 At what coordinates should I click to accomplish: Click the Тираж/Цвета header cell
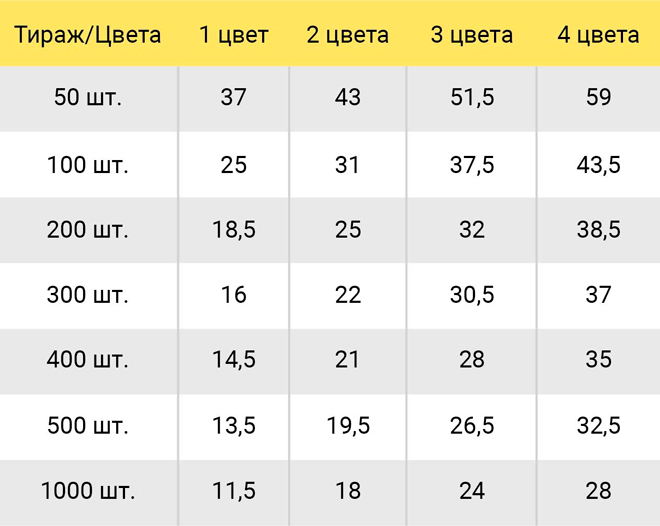tap(88, 35)
